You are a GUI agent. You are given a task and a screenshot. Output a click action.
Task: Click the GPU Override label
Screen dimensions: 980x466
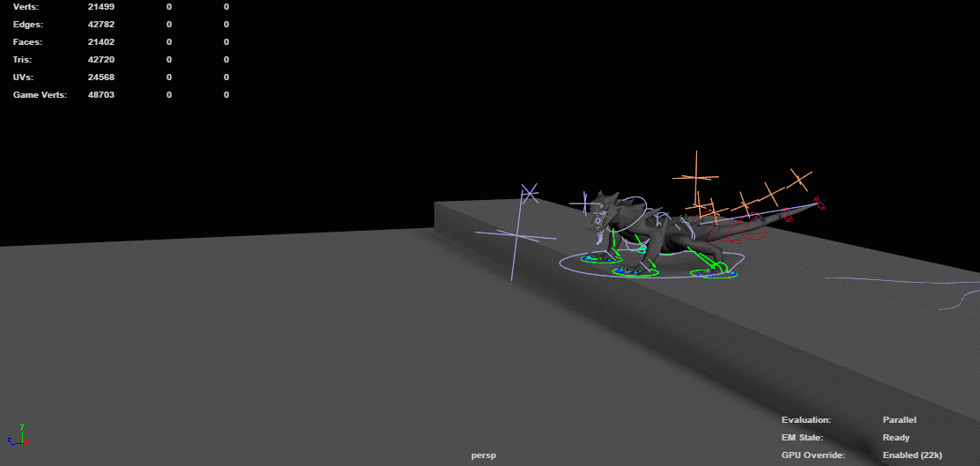[813, 455]
